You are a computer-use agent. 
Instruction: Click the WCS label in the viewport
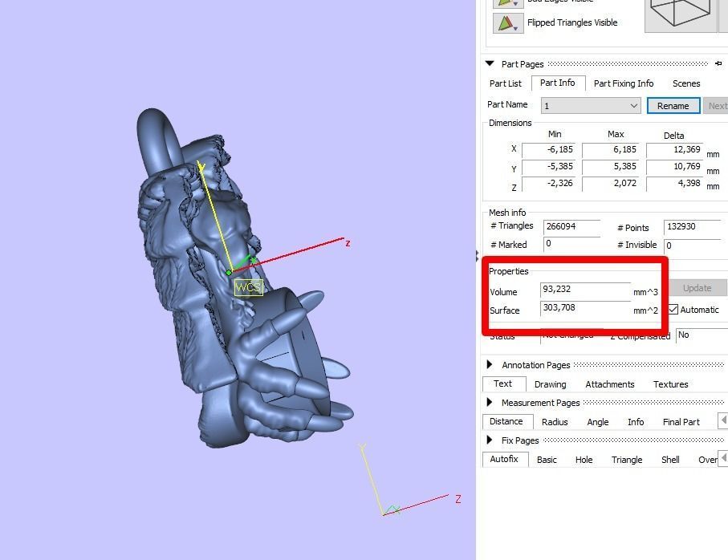click(248, 287)
